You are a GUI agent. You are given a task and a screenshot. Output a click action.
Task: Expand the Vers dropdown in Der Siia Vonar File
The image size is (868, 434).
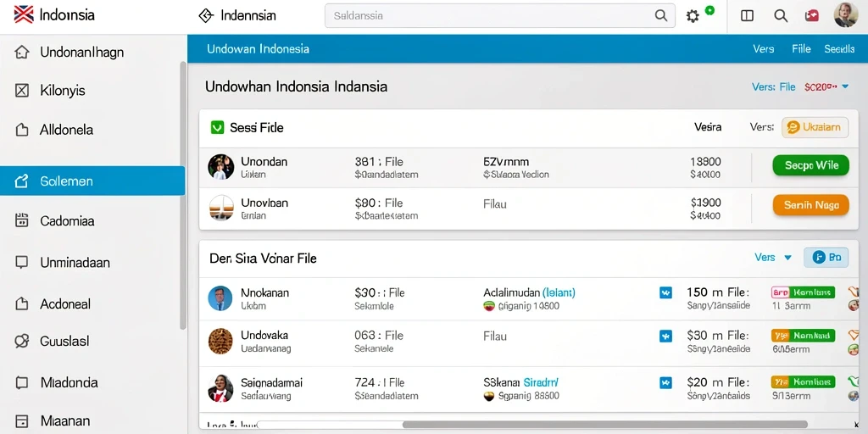coord(773,258)
